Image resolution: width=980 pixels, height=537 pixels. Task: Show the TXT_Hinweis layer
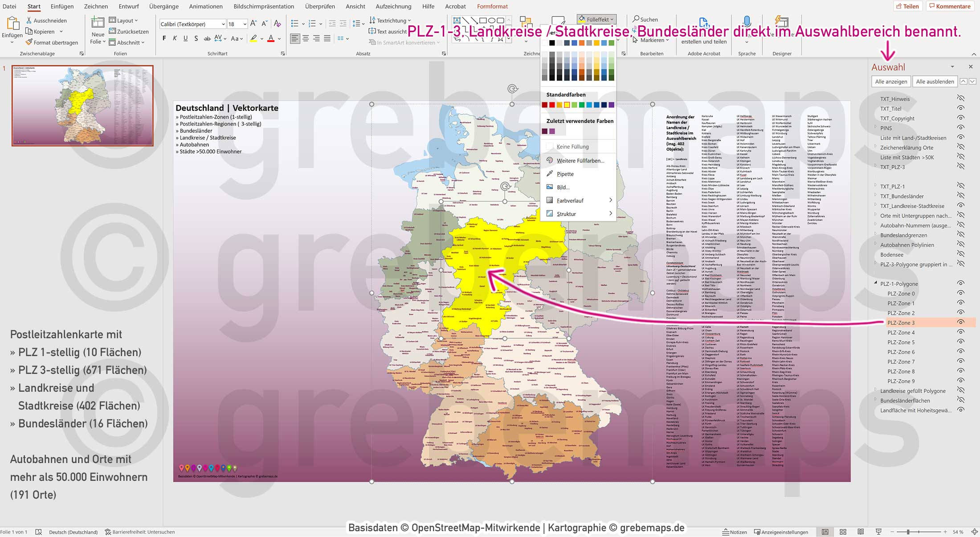click(960, 98)
